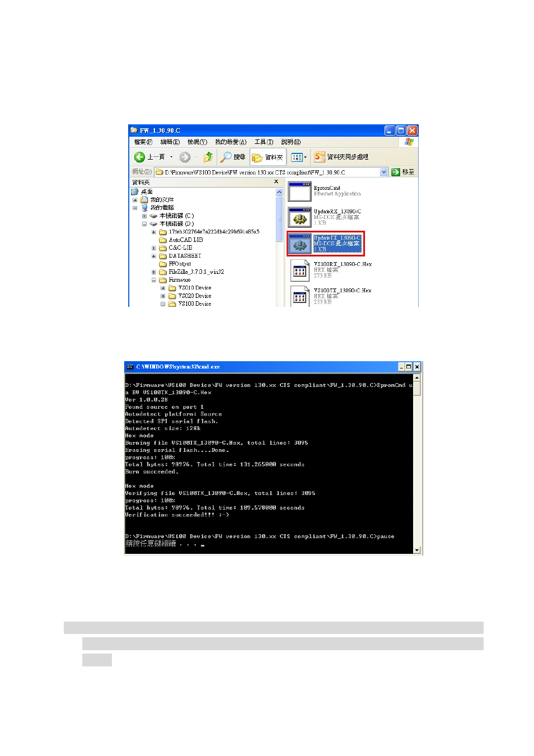Open the 我的最愛(A) Favorites menu
The image size is (534, 756).
pyautogui.click(x=231, y=142)
